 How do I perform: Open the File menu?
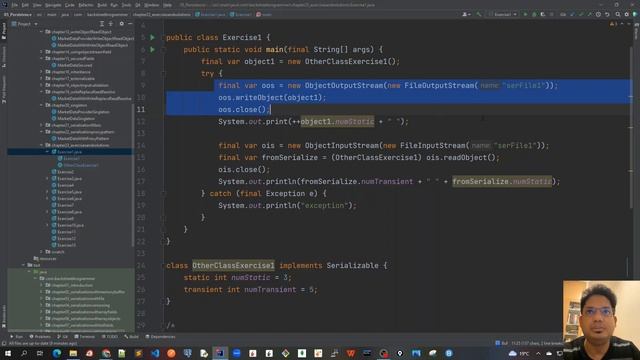click(x=15, y=5)
